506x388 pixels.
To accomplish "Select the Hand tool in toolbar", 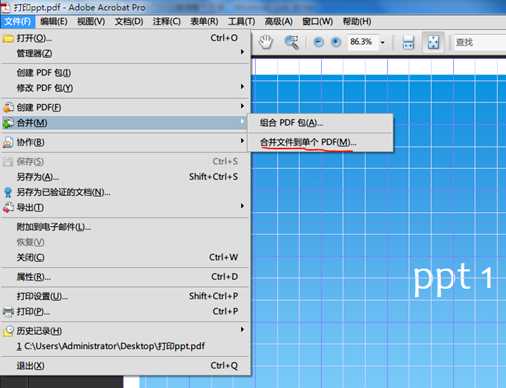I will (x=266, y=42).
